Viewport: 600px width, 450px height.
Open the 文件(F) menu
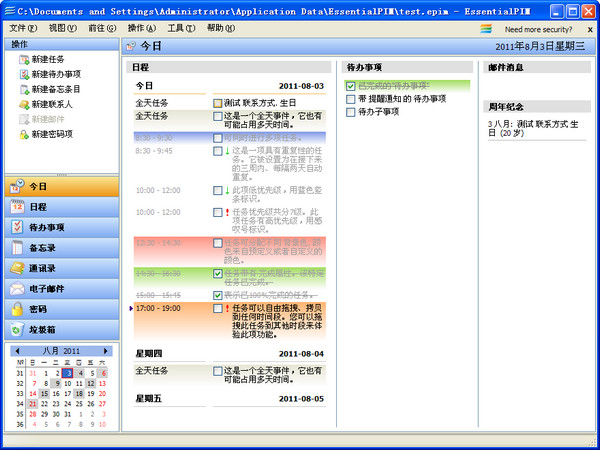[x=22, y=28]
